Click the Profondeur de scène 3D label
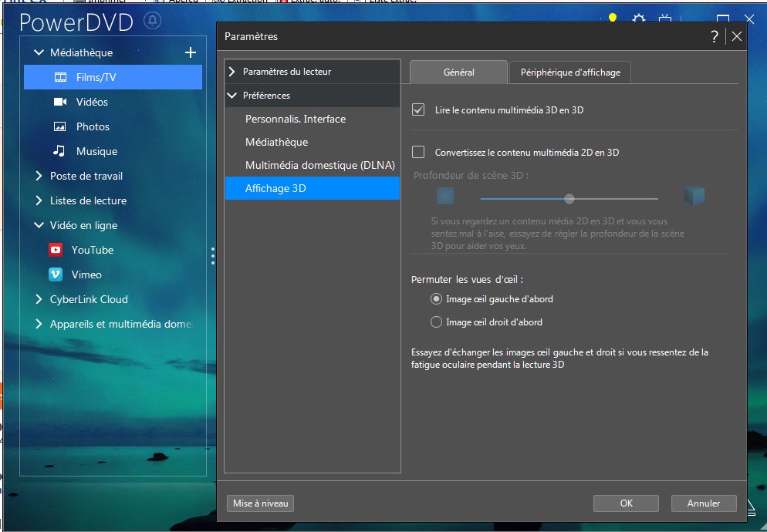Image resolution: width=767 pixels, height=532 pixels. click(x=471, y=175)
